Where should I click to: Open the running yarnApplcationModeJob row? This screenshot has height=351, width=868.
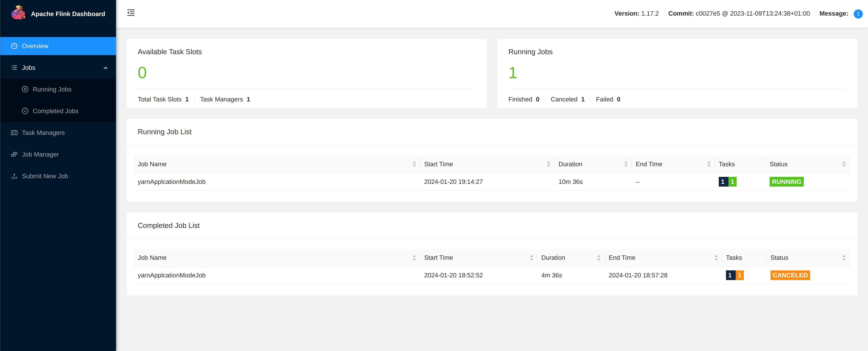[171, 182]
